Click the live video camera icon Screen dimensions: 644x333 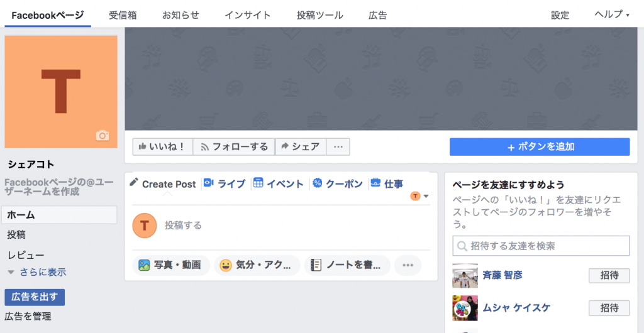click(x=208, y=183)
